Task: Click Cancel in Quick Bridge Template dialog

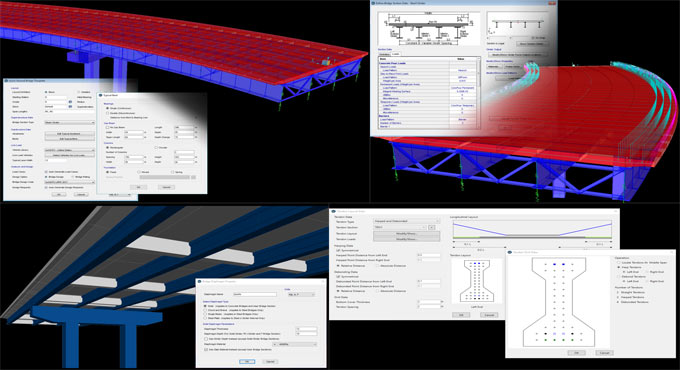Action: click(x=81, y=194)
